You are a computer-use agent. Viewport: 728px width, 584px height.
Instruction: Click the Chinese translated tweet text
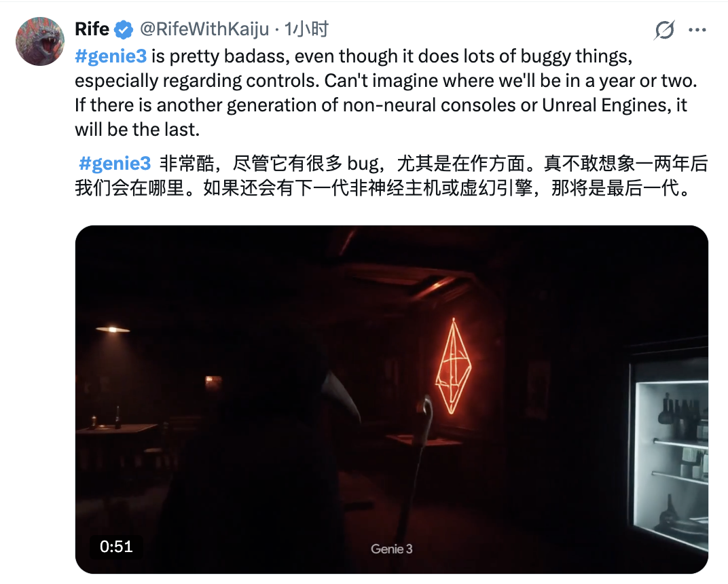pyautogui.click(x=391, y=176)
